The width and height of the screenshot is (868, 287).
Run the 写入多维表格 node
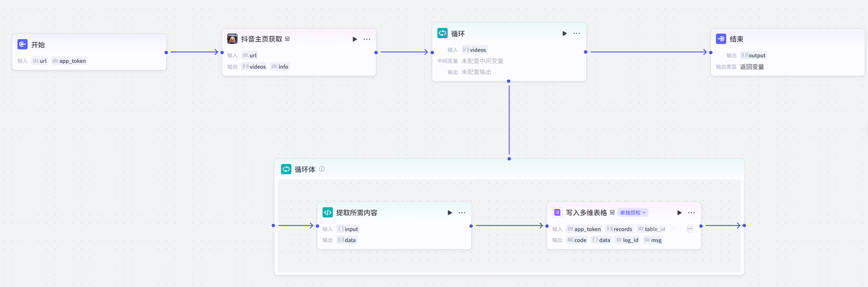(679, 212)
